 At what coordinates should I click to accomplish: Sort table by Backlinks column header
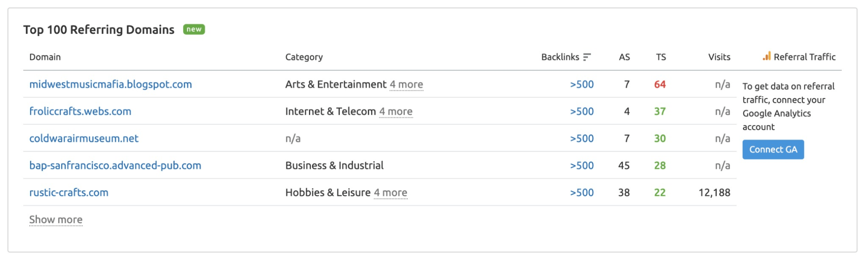tap(560, 57)
